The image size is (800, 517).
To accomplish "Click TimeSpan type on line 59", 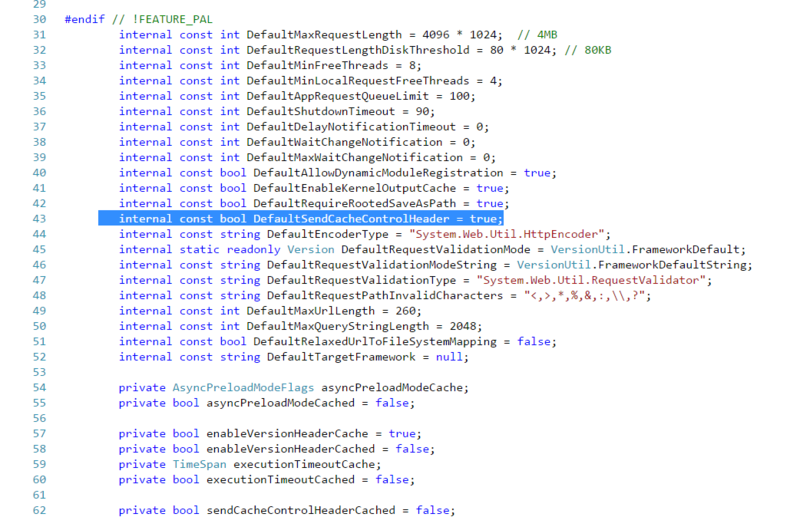I will tap(199, 464).
